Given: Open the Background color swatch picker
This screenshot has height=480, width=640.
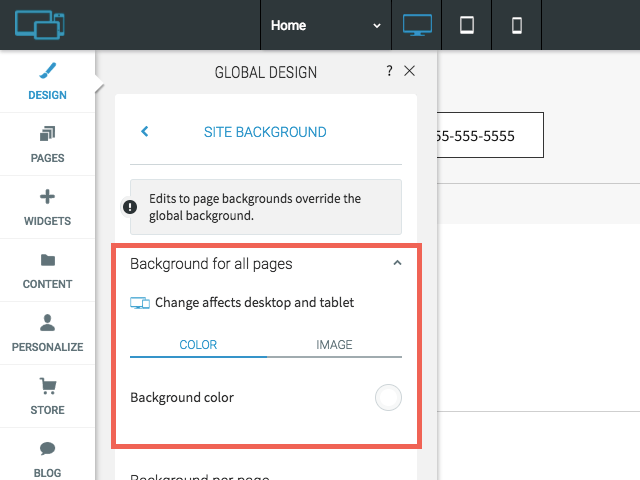Looking at the screenshot, I should coord(388,397).
